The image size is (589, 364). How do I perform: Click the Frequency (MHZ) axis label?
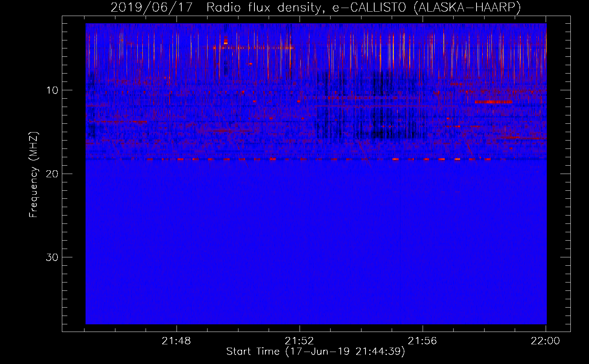(33, 175)
